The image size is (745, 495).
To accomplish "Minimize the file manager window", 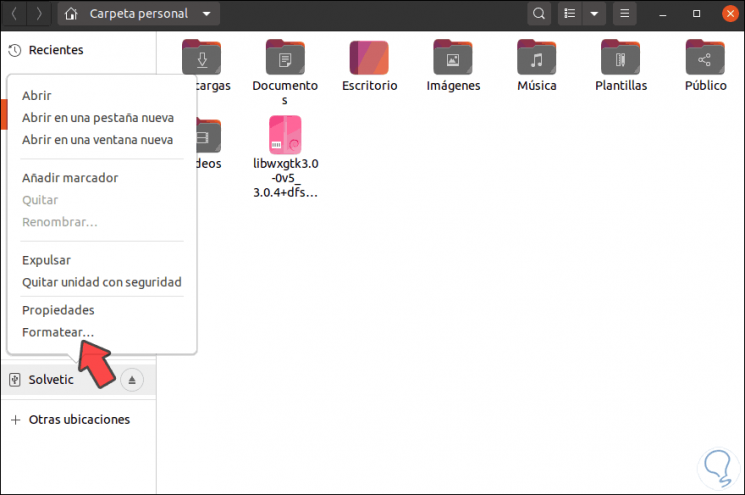I will [663, 14].
